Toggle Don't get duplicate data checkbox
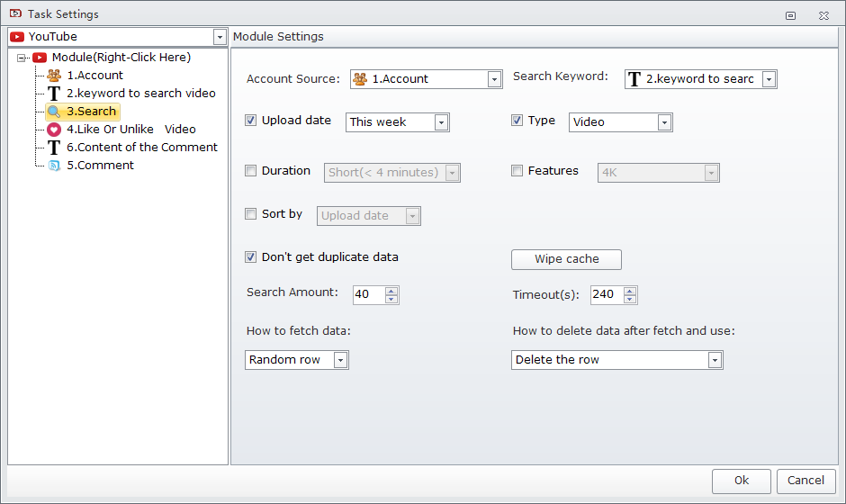The image size is (846, 504). pyautogui.click(x=250, y=256)
